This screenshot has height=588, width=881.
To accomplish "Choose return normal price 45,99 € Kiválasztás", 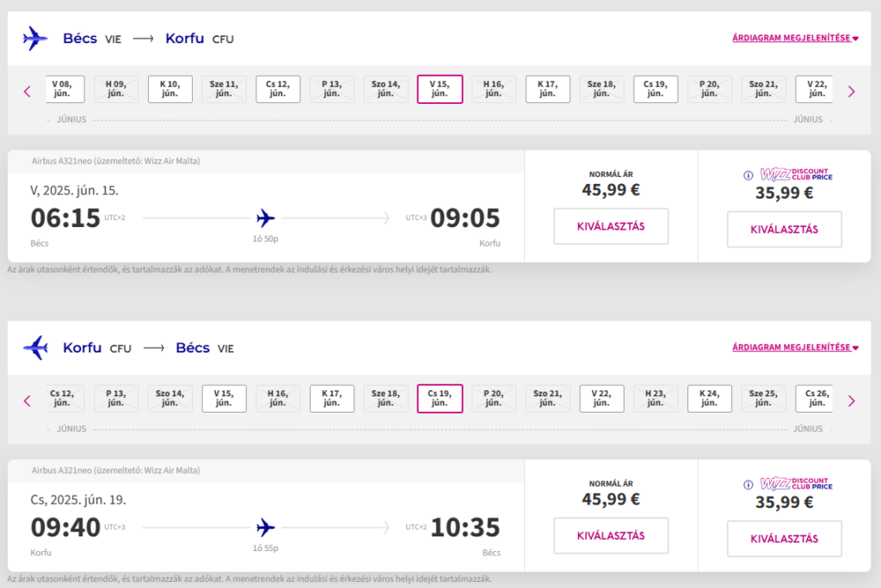I will coord(611,536).
